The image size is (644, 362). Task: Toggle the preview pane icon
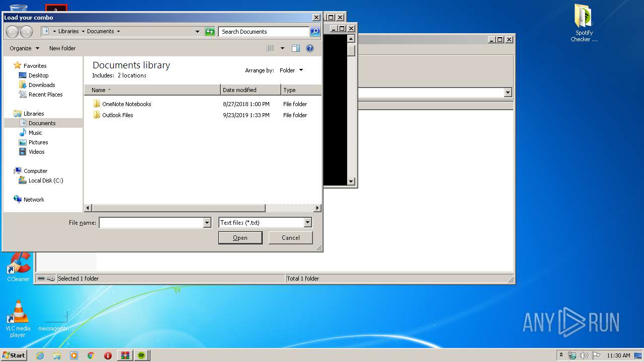pyautogui.click(x=296, y=48)
